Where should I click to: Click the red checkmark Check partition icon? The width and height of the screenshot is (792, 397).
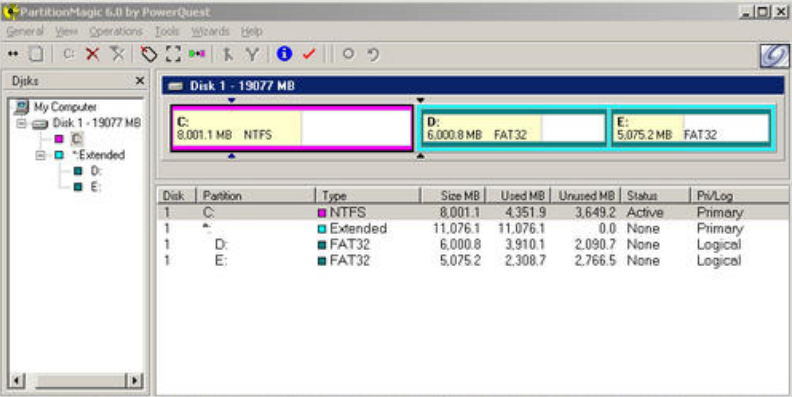pyautogui.click(x=309, y=53)
